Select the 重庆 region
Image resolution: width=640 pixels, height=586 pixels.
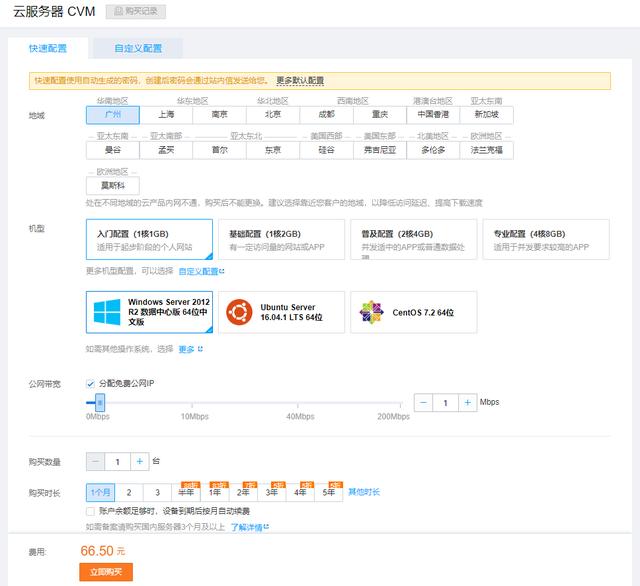380,115
